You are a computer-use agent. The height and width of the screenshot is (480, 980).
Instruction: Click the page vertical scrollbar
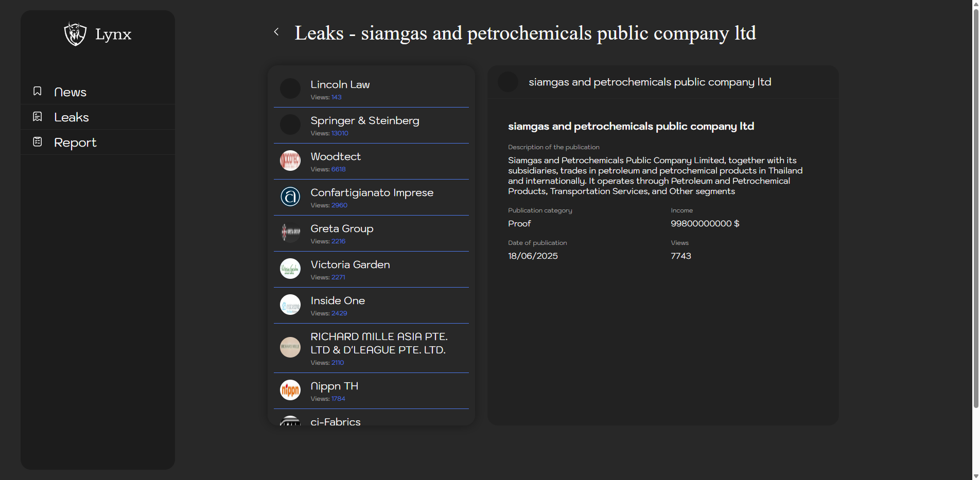tap(975, 206)
